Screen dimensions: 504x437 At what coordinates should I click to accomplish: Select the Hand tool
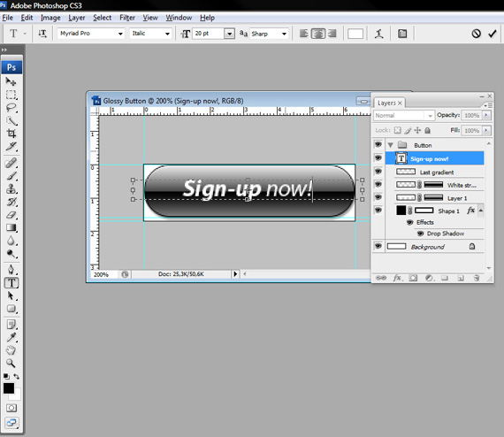pyautogui.click(x=11, y=350)
